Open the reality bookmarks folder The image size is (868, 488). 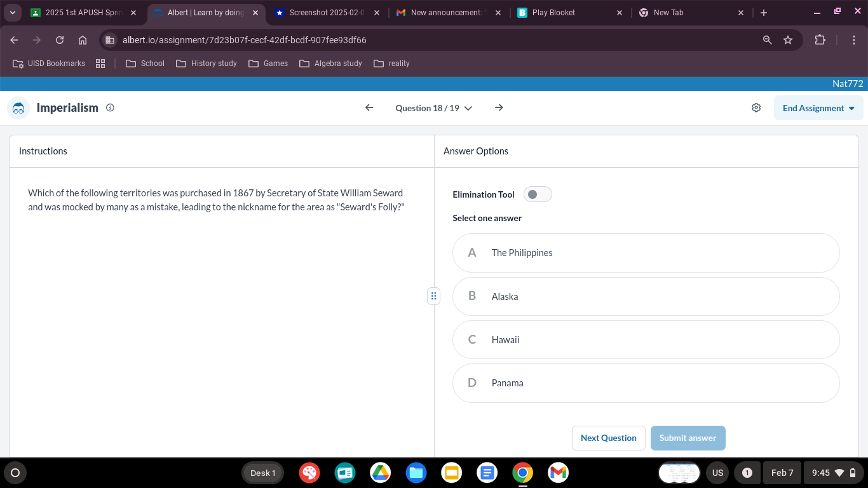[x=391, y=64]
